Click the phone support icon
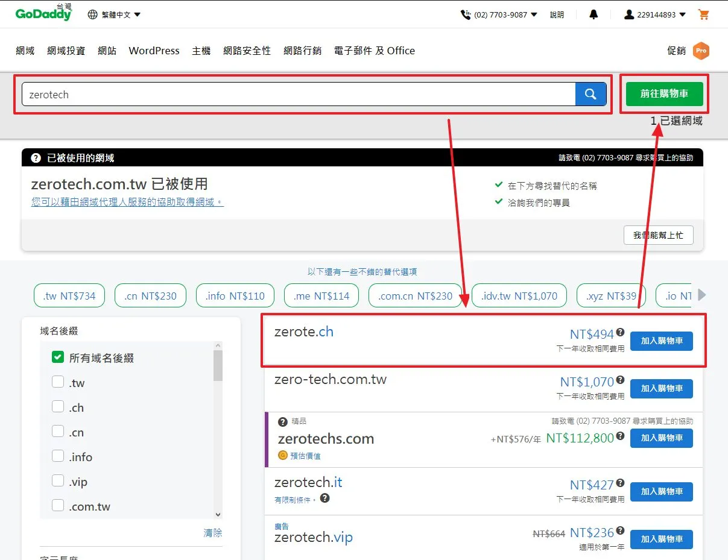The width and height of the screenshot is (728, 560). [466, 14]
